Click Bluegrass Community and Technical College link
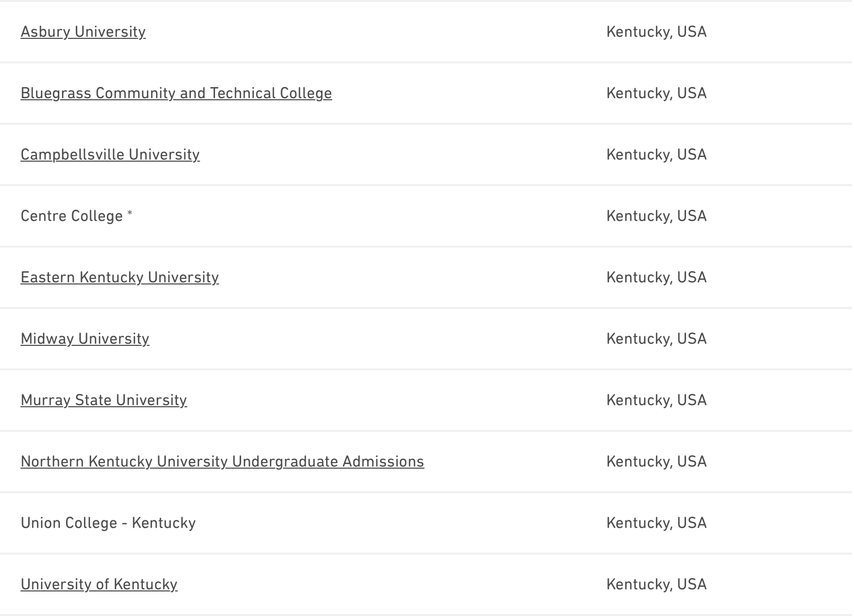 [x=176, y=93]
